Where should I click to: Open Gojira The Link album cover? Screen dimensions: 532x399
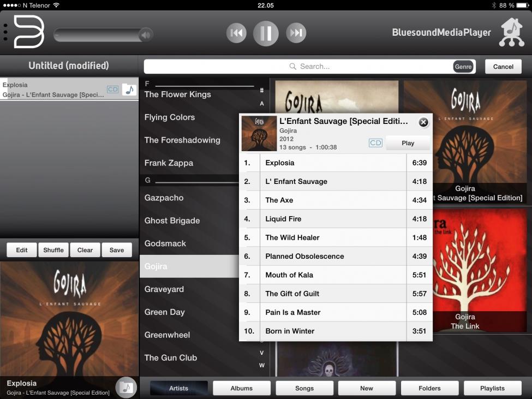[x=480, y=270]
